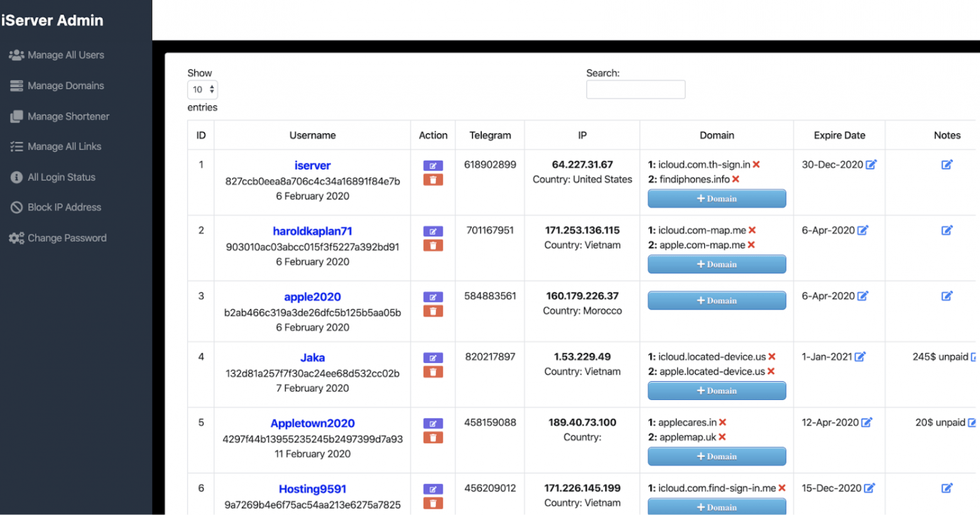Edit notes icon for iserver row
The height and width of the screenshot is (515, 980).
[947, 165]
